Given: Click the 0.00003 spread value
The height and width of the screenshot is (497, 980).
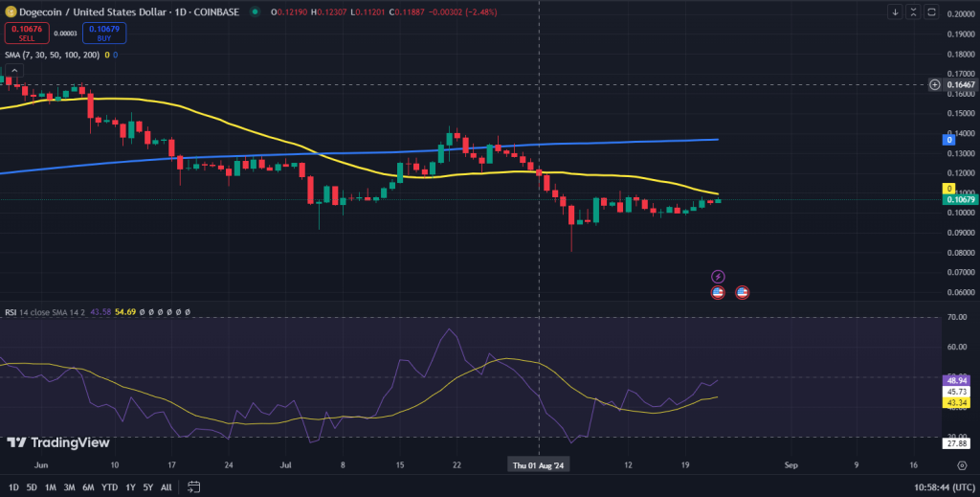Looking at the screenshot, I should click(x=66, y=34).
